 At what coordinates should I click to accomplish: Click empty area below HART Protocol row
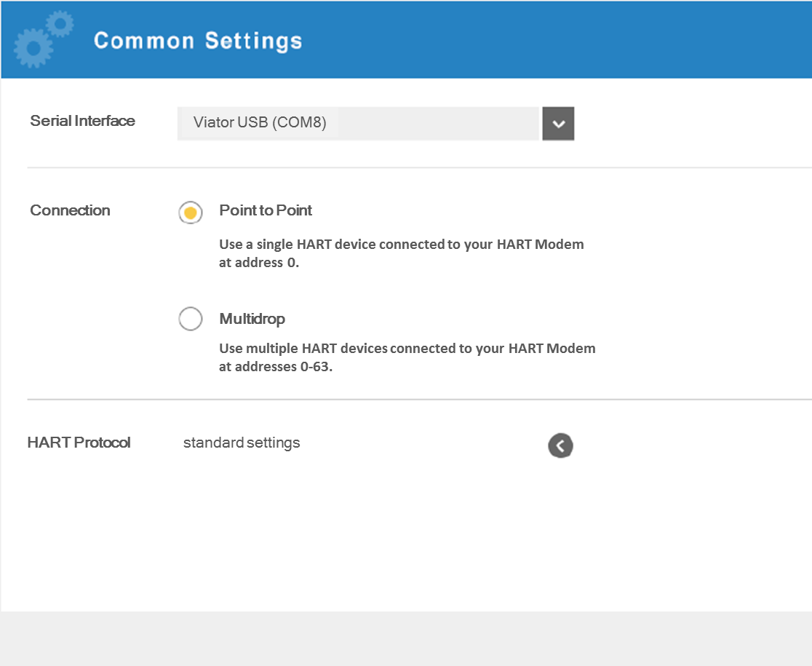[406, 539]
